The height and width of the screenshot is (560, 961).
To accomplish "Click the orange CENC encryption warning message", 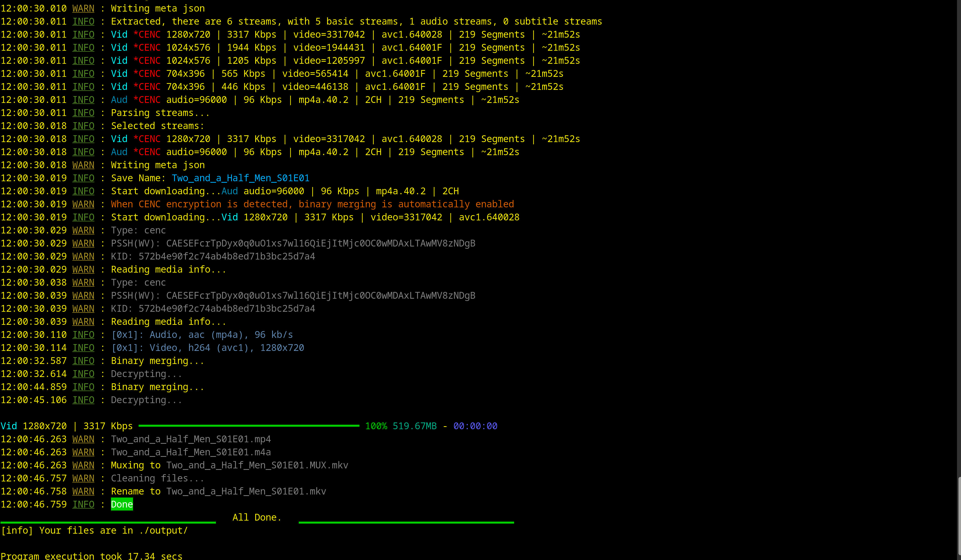I will pos(312,204).
